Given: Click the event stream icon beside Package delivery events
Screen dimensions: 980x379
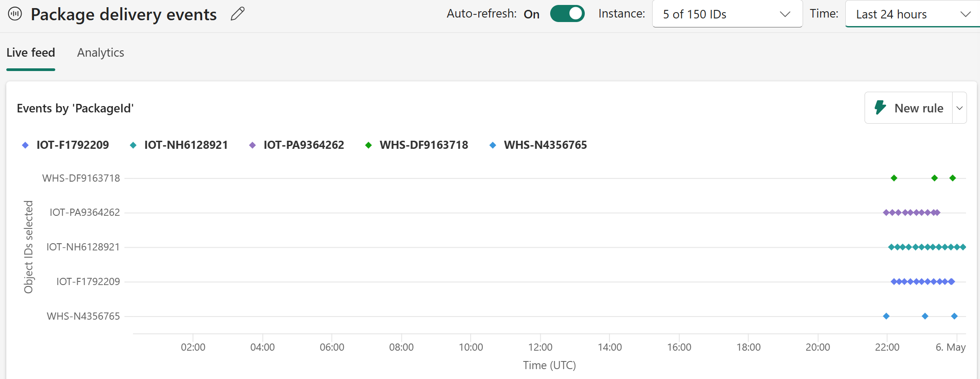Looking at the screenshot, I should point(15,14).
